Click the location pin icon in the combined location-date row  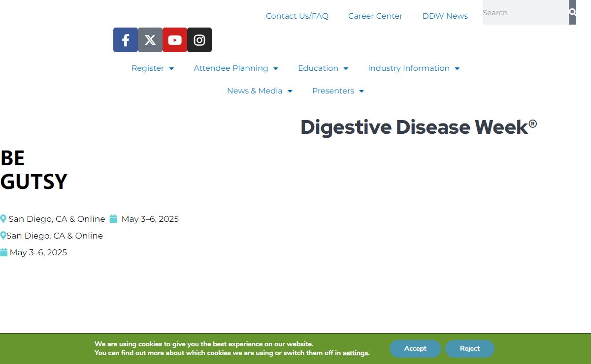pos(3,219)
